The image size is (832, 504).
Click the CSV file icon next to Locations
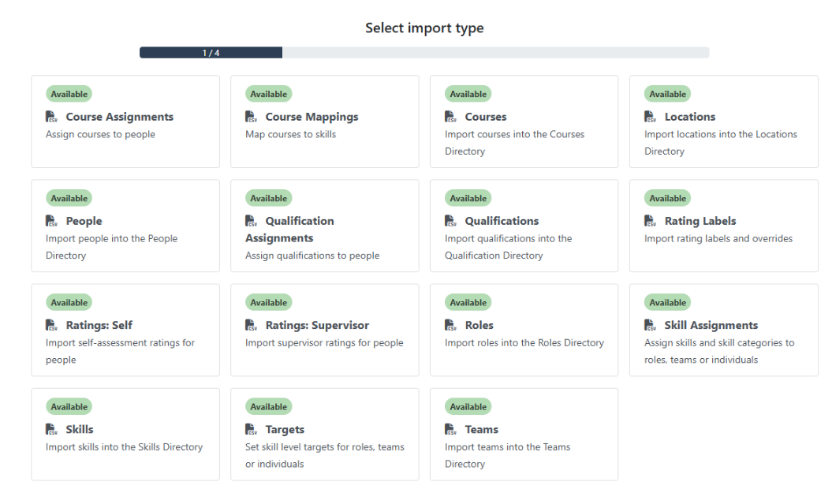click(x=651, y=117)
